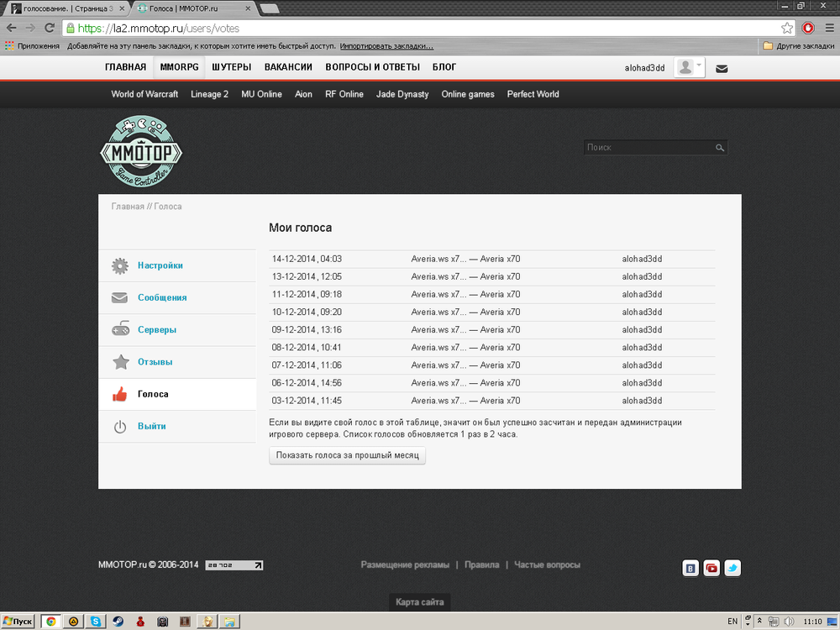Viewport: 840px width, 630px height.
Task: Open the Chrome menu button
Action: coord(827,27)
